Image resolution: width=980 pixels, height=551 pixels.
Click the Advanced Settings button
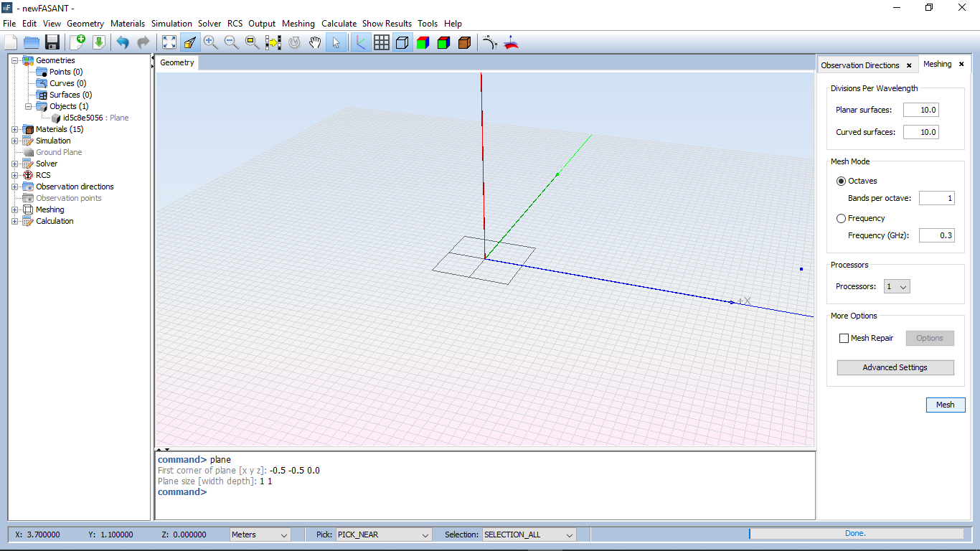(x=895, y=367)
